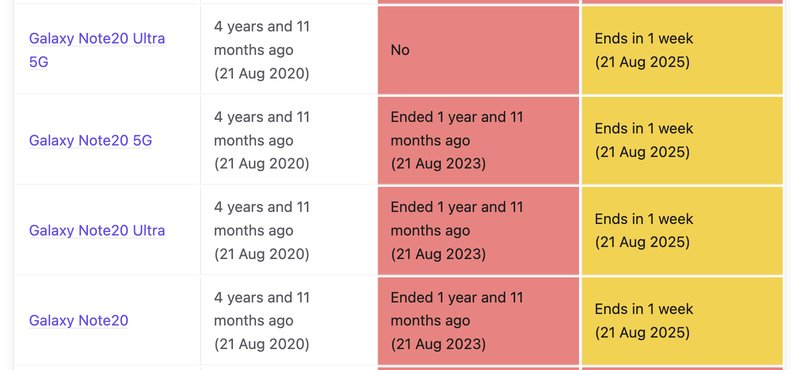Click '4 years and 11' text in Note20 5G row

coord(262,117)
